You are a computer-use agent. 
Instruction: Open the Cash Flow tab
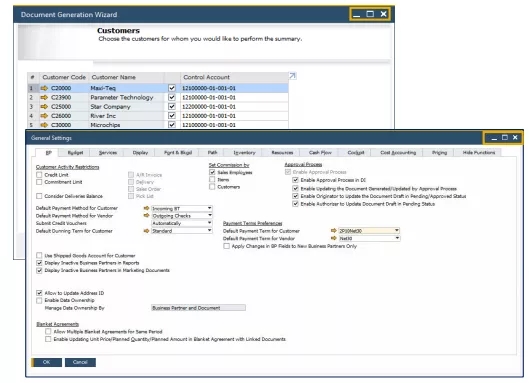click(320, 153)
